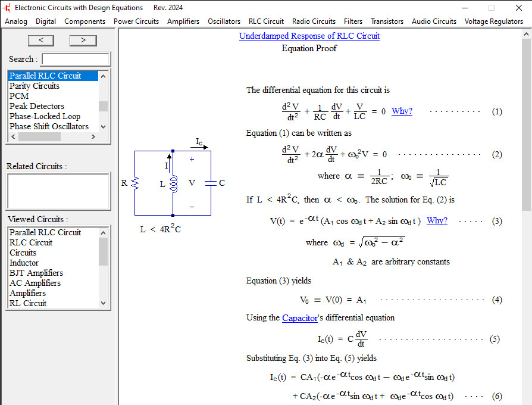Select Phase Shift Oscillators in the list

(53, 127)
